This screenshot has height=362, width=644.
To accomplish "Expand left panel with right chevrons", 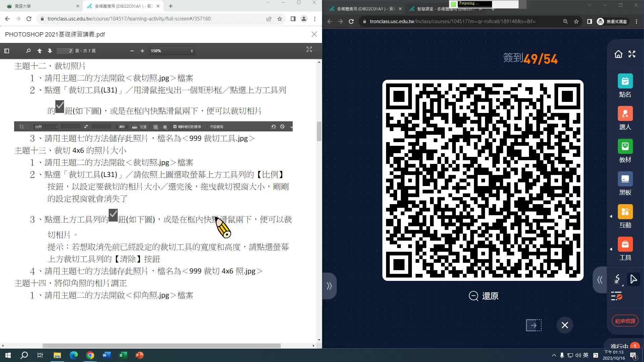I will [x=329, y=286].
